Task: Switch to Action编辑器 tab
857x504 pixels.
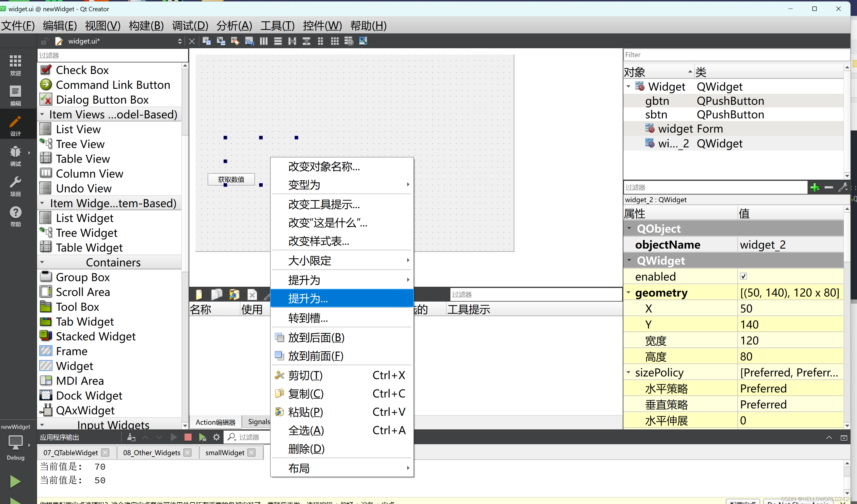Action: (x=215, y=422)
